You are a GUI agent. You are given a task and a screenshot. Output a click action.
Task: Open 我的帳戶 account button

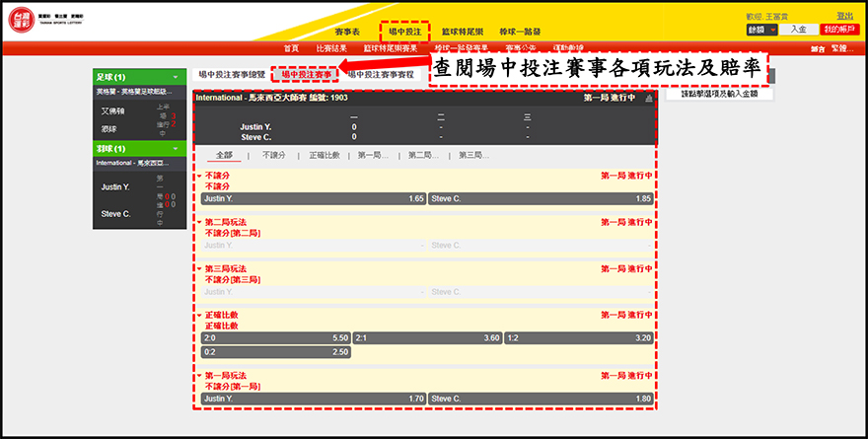[x=837, y=31]
